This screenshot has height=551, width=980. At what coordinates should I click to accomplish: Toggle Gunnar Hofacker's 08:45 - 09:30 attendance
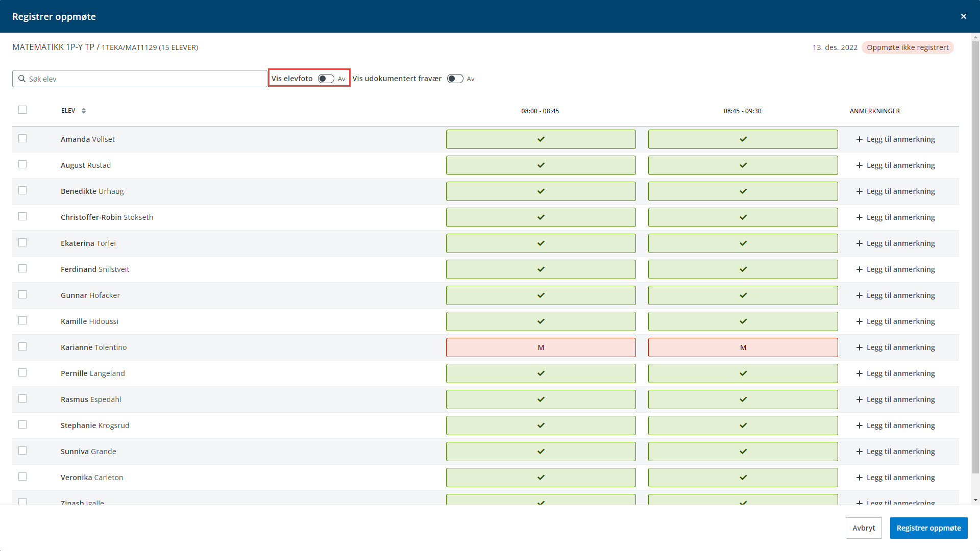(743, 295)
